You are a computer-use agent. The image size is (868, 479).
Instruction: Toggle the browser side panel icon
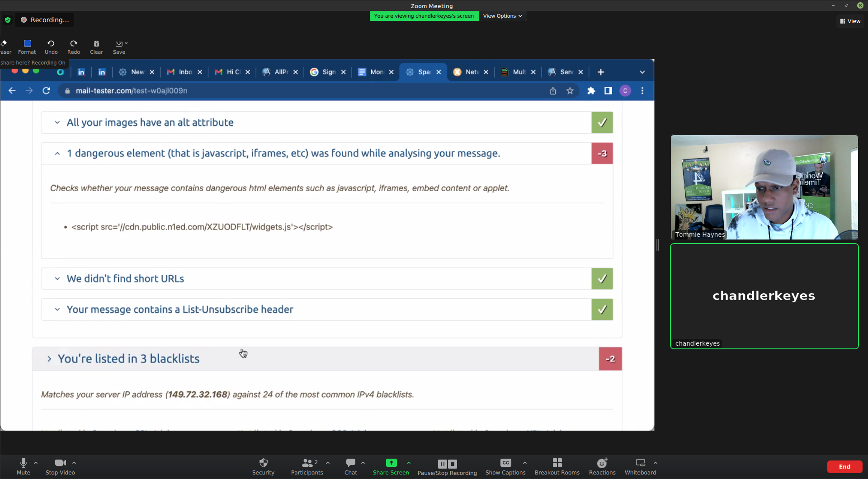click(609, 91)
